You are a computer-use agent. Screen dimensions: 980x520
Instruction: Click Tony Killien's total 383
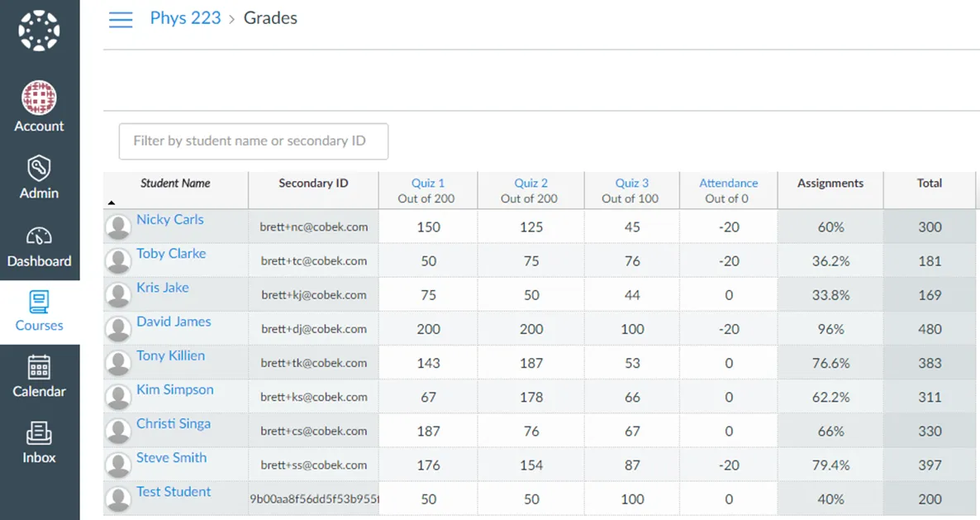(x=930, y=362)
